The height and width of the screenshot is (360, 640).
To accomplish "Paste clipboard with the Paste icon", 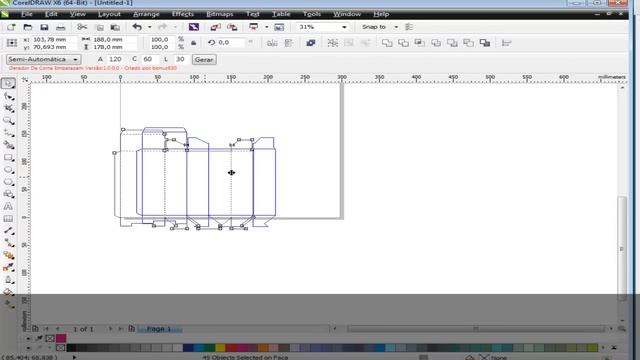I will [116, 27].
